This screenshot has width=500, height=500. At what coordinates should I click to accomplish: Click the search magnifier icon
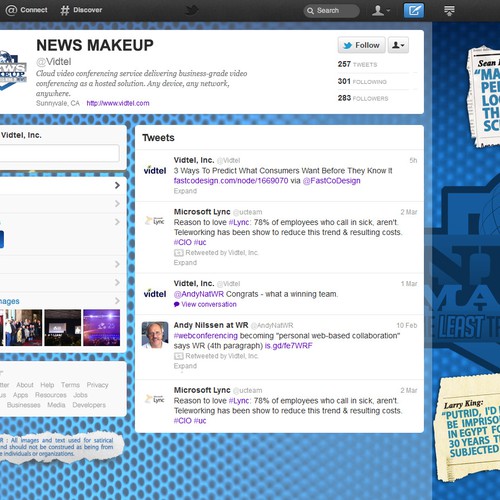[310, 11]
